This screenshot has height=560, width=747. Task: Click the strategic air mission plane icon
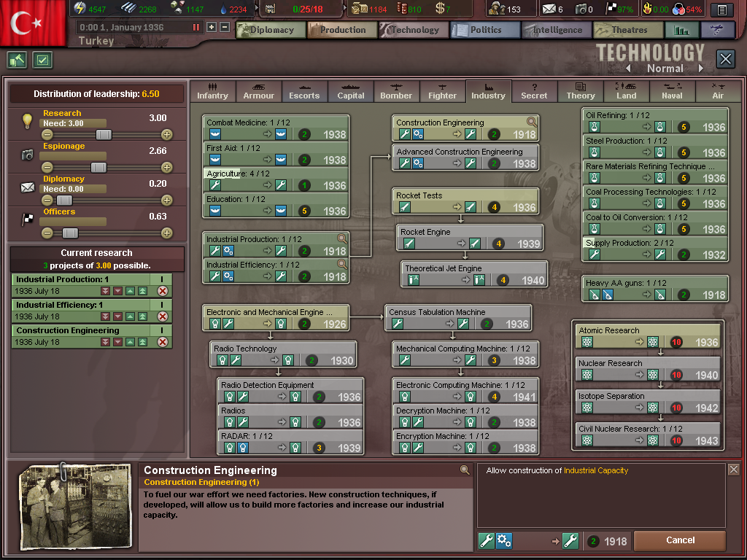718,29
